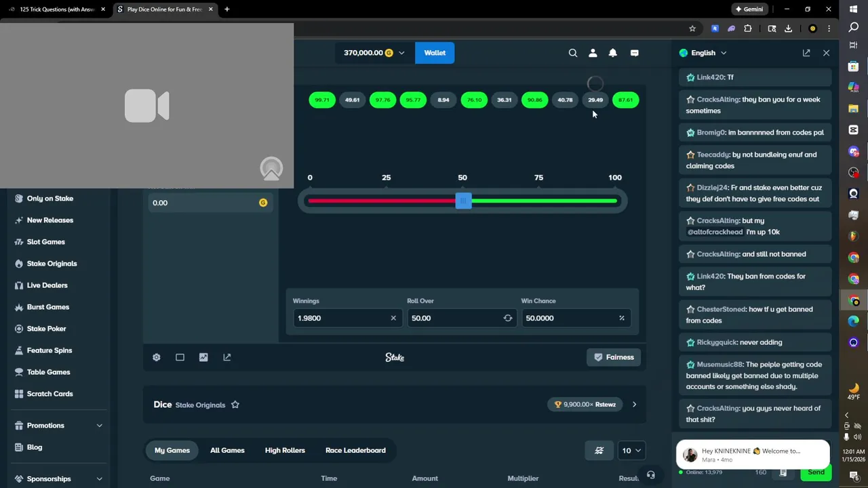Open a new browser tab

pos(226,9)
